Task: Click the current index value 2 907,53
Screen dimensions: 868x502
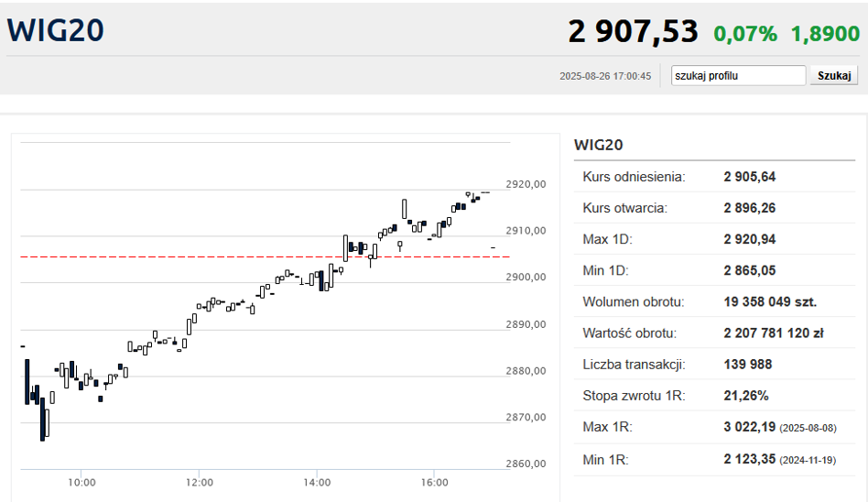Action: pos(633,32)
